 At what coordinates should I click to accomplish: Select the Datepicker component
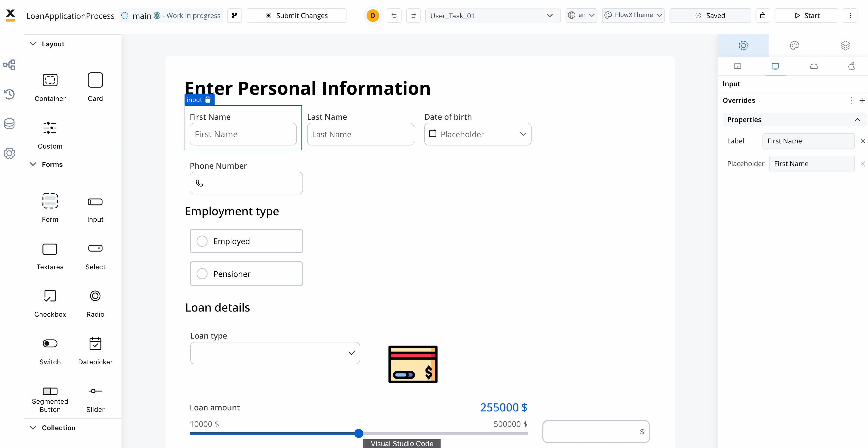(x=95, y=351)
